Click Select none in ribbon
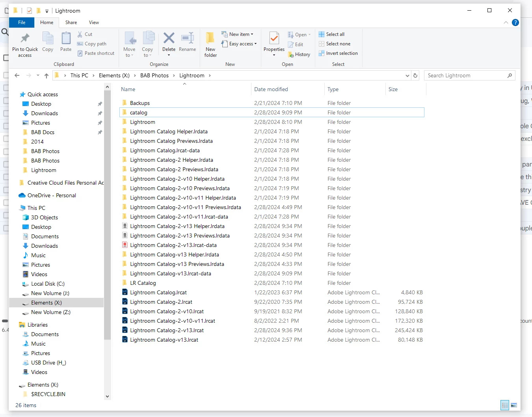This screenshot has height=417, width=532. click(x=334, y=44)
